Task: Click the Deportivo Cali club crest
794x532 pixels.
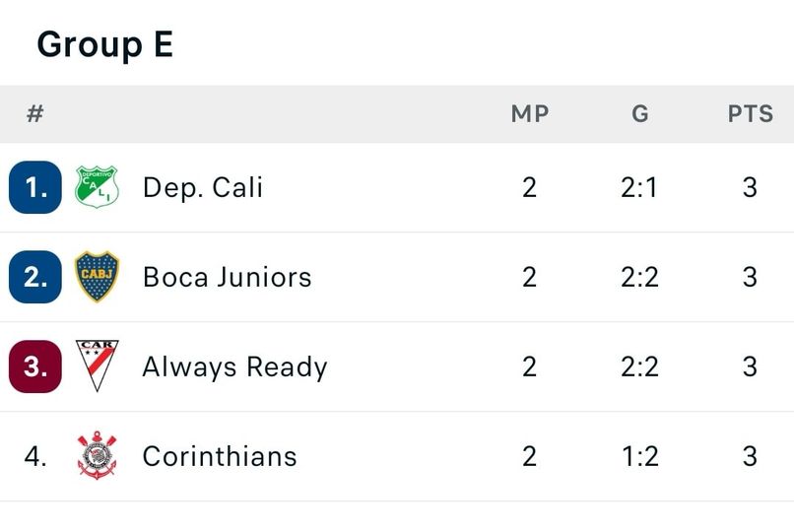Action: click(x=97, y=187)
